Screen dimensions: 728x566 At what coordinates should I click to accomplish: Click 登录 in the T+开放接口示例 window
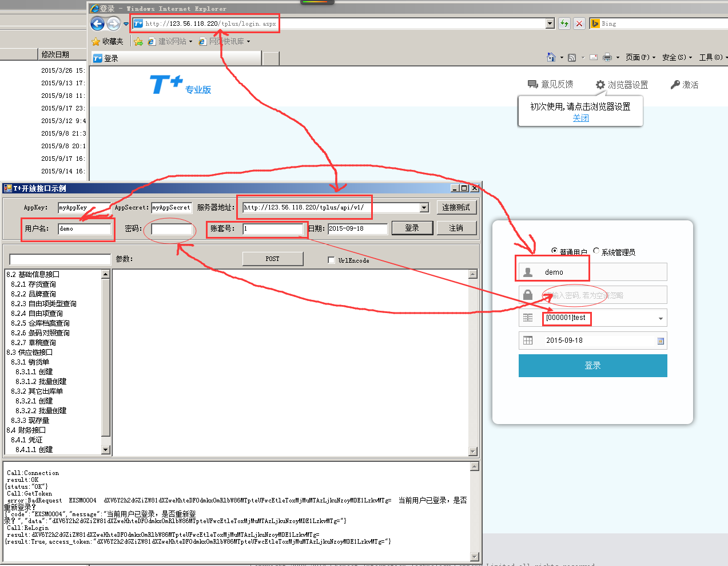[x=412, y=228]
